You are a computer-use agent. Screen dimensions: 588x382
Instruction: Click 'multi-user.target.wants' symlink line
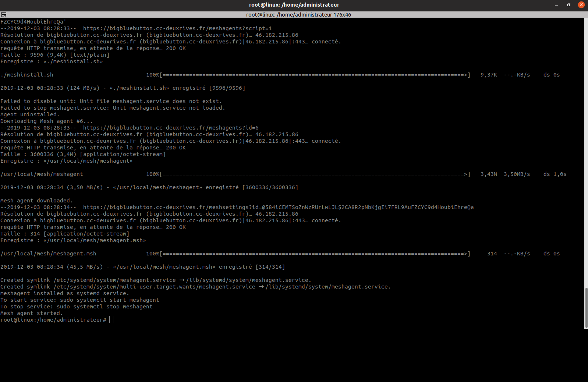coord(195,287)
